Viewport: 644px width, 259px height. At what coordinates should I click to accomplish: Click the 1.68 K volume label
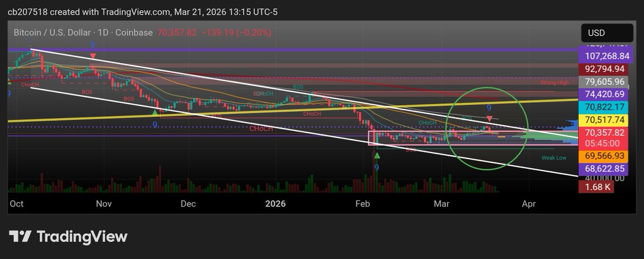[596, 187]
